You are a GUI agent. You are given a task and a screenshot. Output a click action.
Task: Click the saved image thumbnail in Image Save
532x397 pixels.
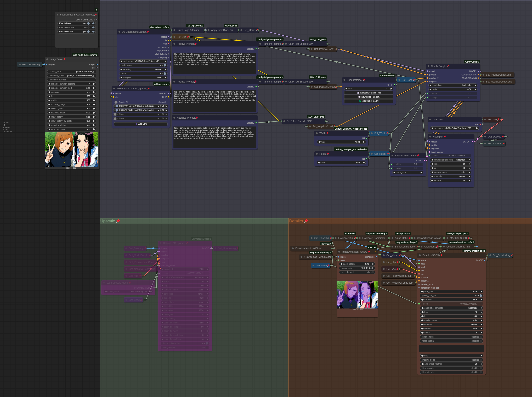[x=72, y=149]
